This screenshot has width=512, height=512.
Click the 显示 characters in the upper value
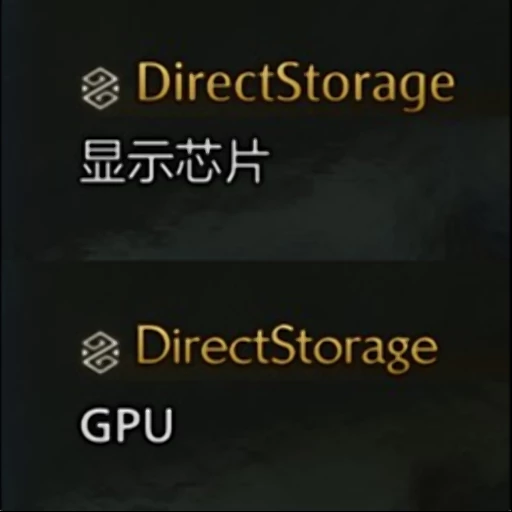tap(127, 161)
